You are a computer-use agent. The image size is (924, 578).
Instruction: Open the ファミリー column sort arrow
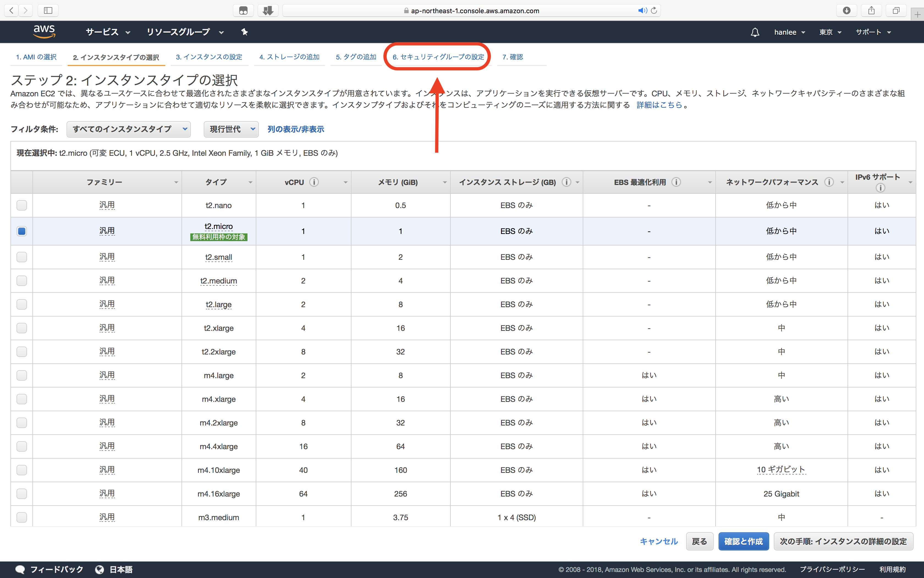coord(176,182)
